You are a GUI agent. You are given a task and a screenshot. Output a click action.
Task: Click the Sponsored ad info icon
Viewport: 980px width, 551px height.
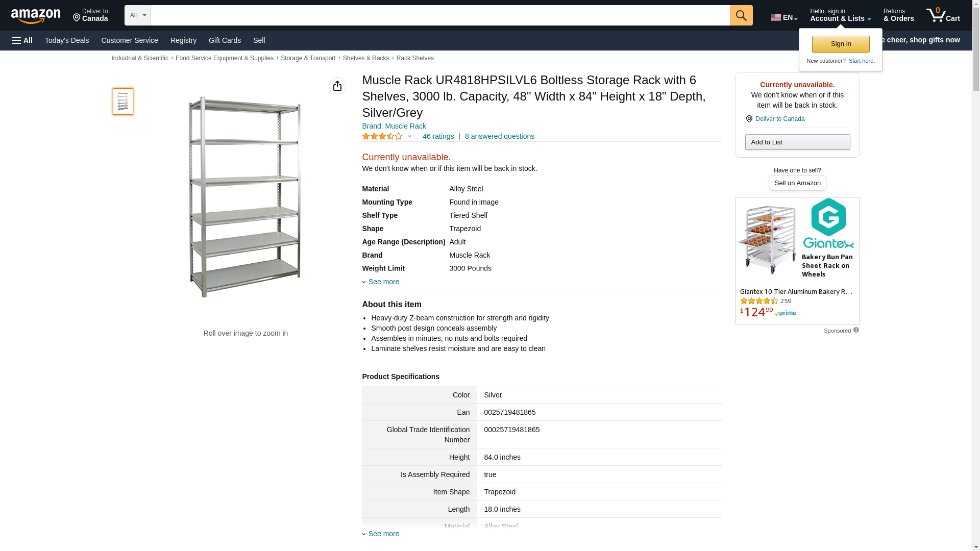point(856,330)
